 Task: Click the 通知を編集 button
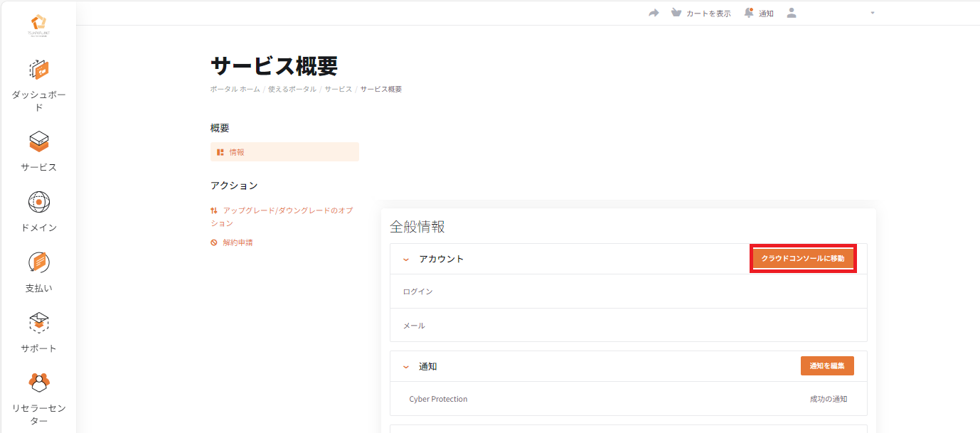tap(827, 365)
